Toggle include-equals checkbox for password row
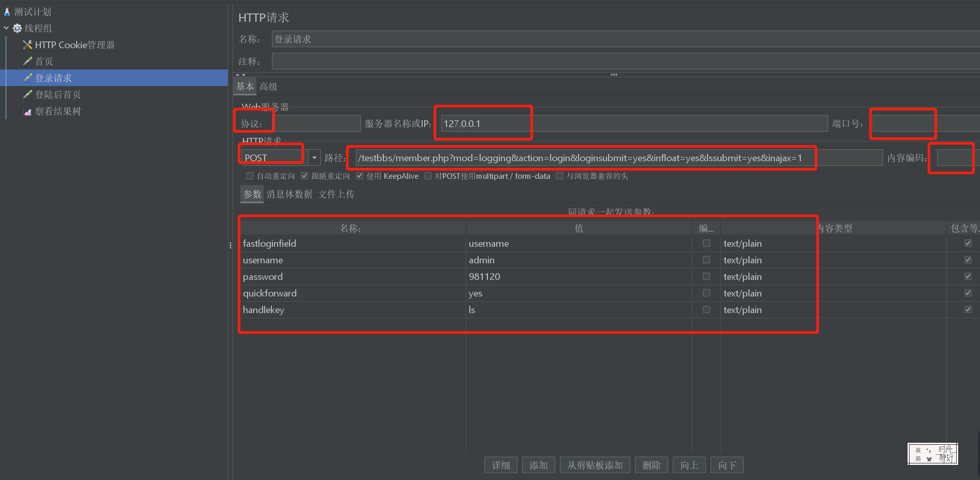 (x=968, y=276)
